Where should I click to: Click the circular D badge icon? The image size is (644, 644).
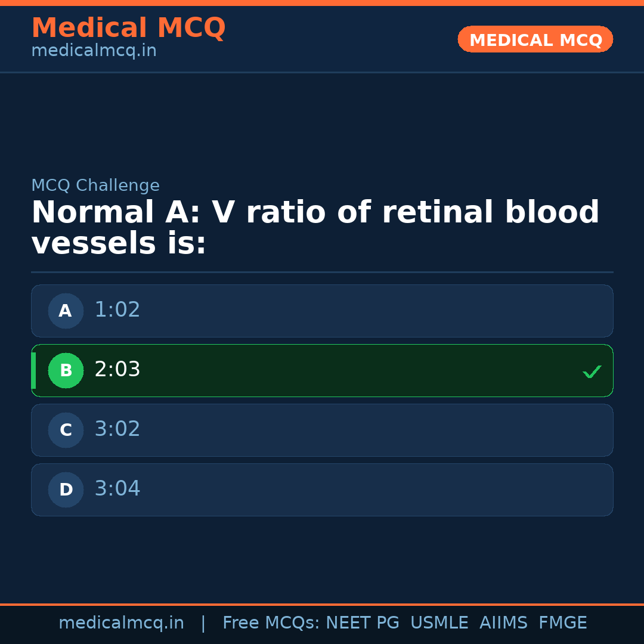point(66,490)
